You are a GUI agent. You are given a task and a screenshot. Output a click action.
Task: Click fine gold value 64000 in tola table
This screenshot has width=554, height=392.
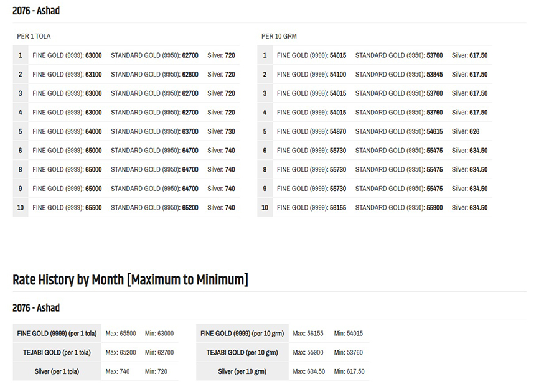(x=93, y=131)
